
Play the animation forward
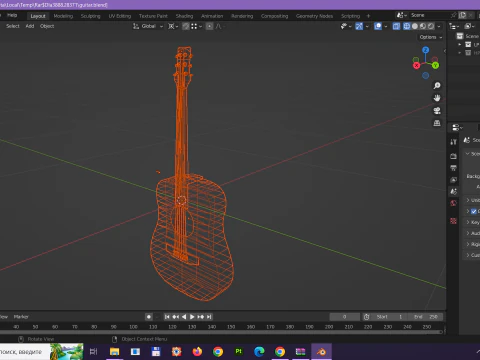(192, 317)
